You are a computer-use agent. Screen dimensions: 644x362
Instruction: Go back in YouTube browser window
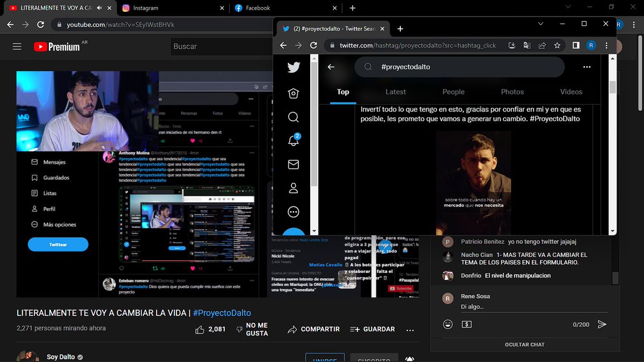pyautogui.click(x=10, y=25)
